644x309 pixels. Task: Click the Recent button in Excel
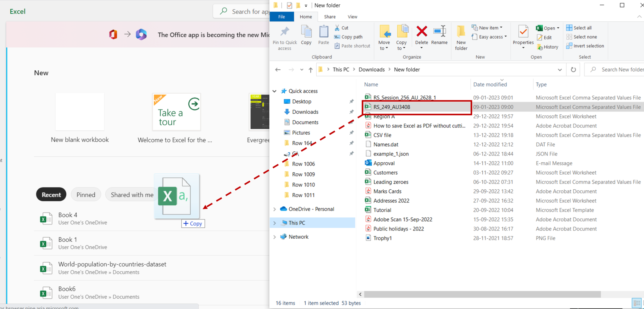coord(51,194)
